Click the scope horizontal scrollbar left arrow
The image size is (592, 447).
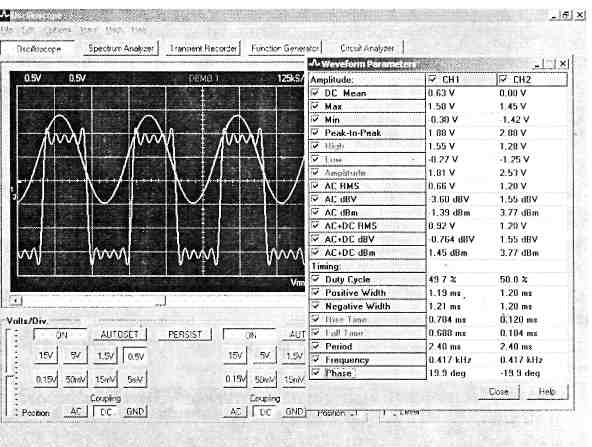16,301
